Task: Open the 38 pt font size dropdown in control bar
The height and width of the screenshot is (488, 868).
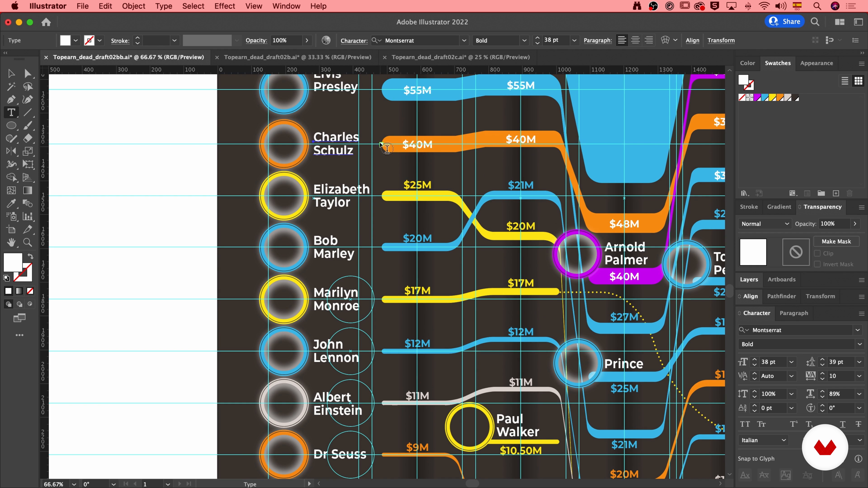Action: pyautogui.click(x=574, y=40)
